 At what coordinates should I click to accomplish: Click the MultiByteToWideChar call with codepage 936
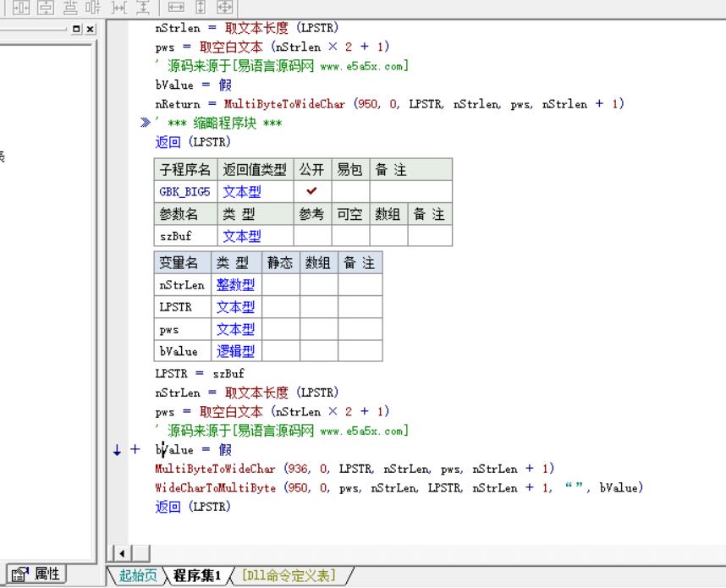coord(355,469)
